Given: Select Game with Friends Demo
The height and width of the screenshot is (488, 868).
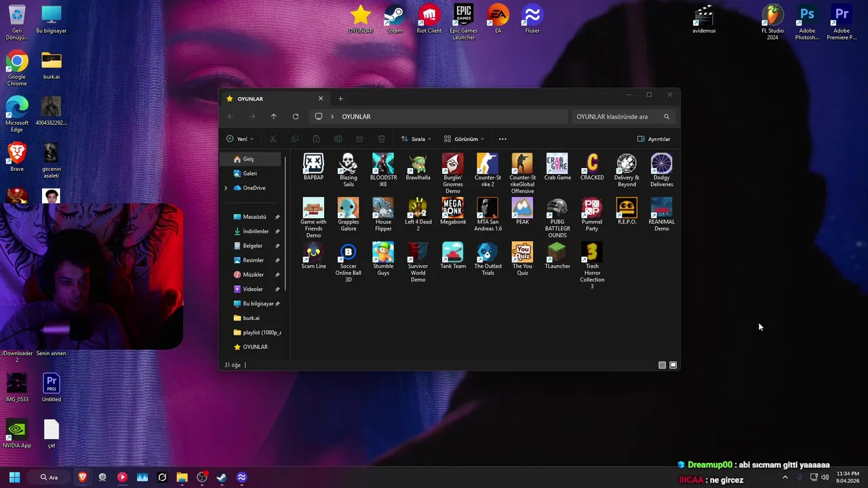Looking at the screenshot, I should (313, 218).
